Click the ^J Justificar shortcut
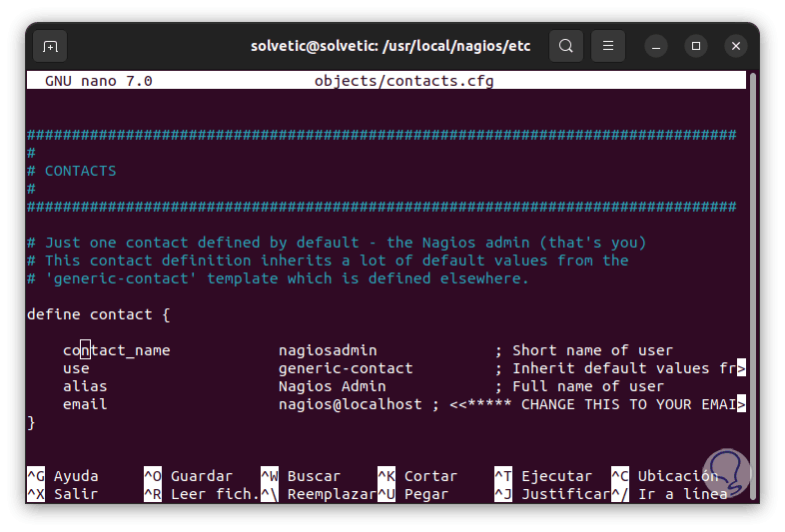Viewport: 785px width, 532px height. coord(552,494)
